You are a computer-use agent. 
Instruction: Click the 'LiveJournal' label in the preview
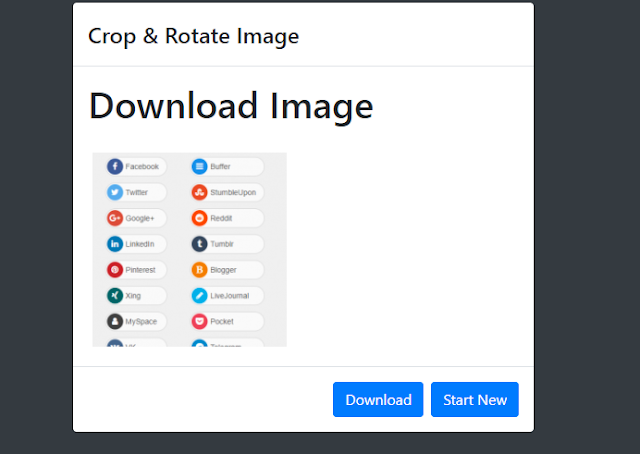point(229,296)
